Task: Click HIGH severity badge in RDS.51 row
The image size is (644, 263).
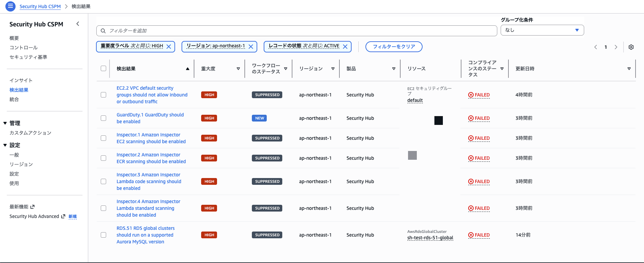Action: pyautogui.click(x=209, y=235)
